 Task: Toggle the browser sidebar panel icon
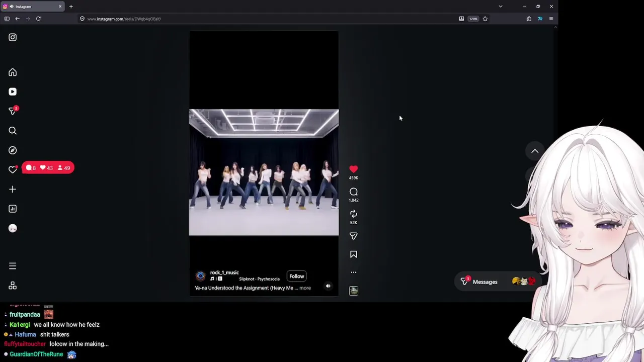7,19
